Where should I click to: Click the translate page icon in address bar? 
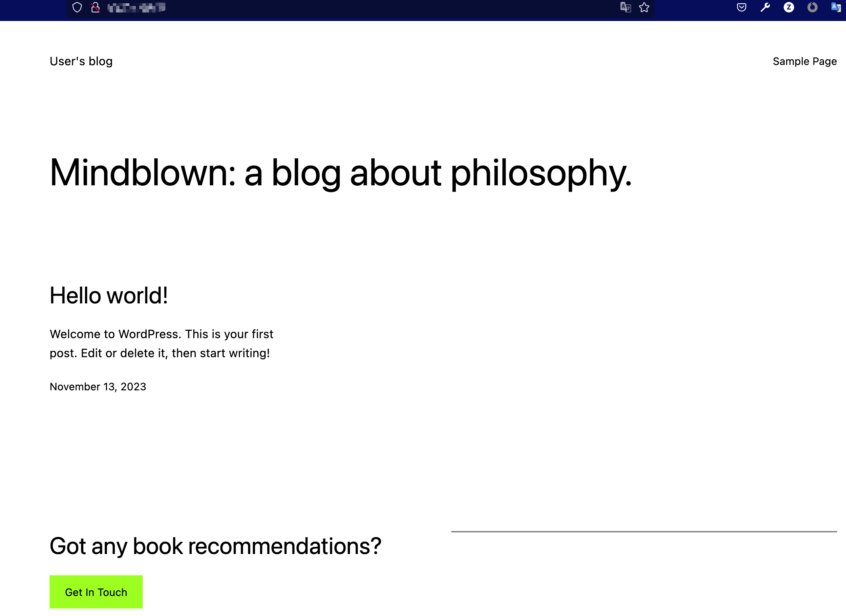[x=625, y=8]
